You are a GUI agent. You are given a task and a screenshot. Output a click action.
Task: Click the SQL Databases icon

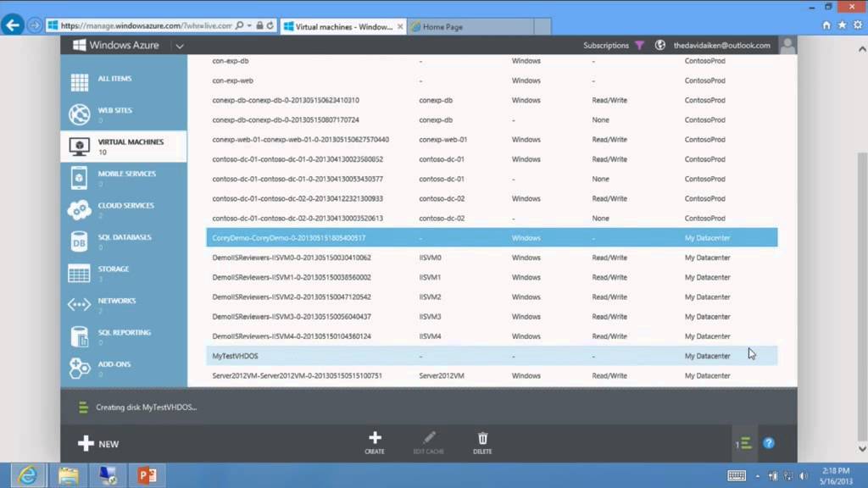coord(79,241)
